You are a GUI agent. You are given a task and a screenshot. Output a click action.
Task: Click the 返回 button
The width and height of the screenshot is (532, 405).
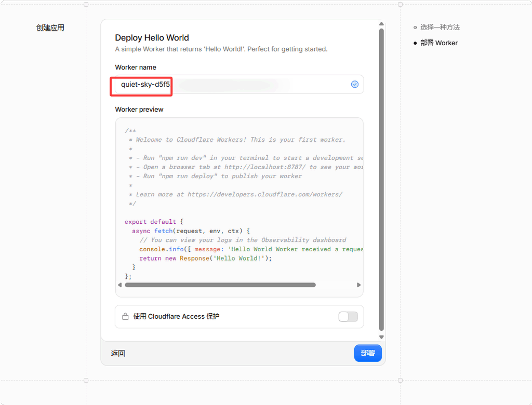pos(118,354)
